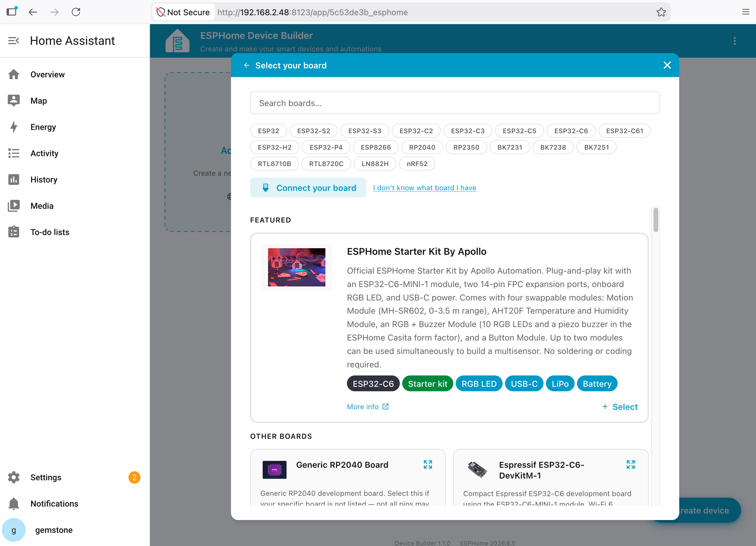Open To-do lists
This screenshot has height=546, width=756.
pyautogui.click(x=75, y=232)
